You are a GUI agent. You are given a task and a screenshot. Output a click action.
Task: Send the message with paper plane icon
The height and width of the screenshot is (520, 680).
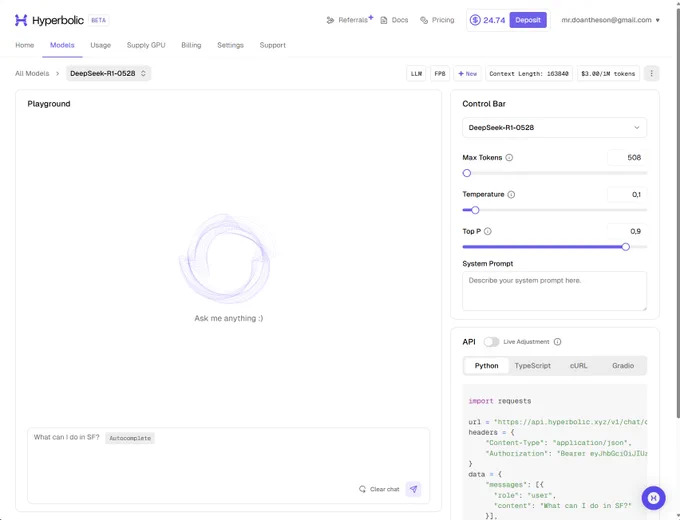[413, 489]
